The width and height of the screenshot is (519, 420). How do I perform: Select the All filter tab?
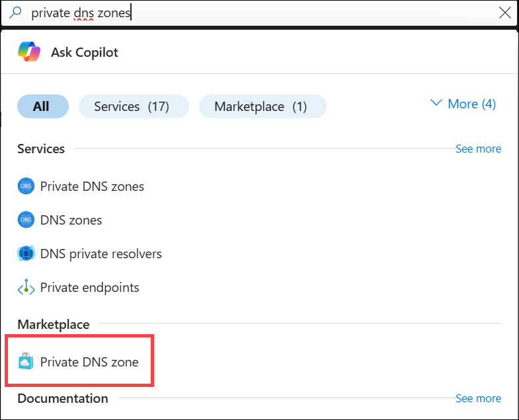[41, 106]
